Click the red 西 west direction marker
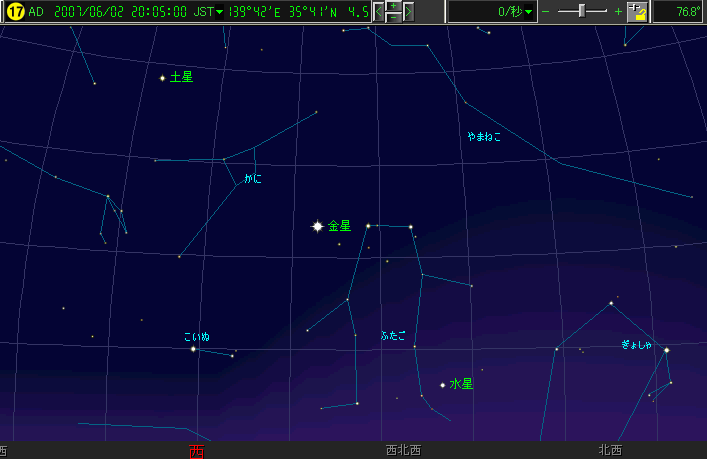This screenshot has width=707, height=459. tap(196, 451)
